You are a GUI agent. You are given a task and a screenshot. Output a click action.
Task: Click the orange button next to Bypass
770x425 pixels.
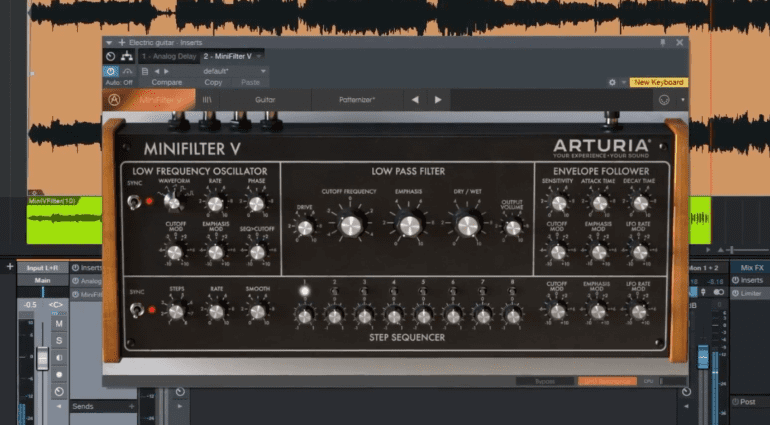point(607,381)
